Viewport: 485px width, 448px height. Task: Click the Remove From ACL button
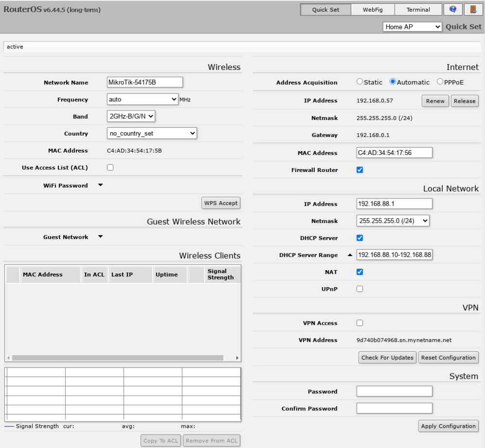click(x=211, y=441)
